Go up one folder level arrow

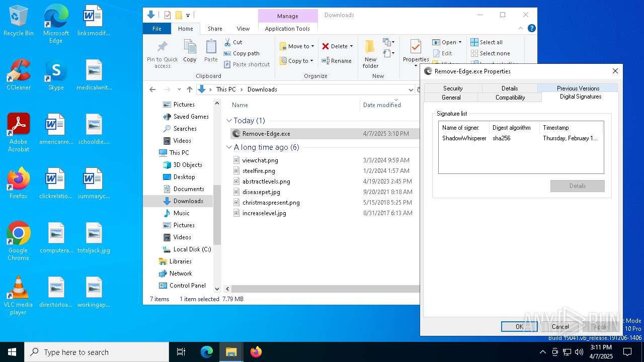click(189, 89)
